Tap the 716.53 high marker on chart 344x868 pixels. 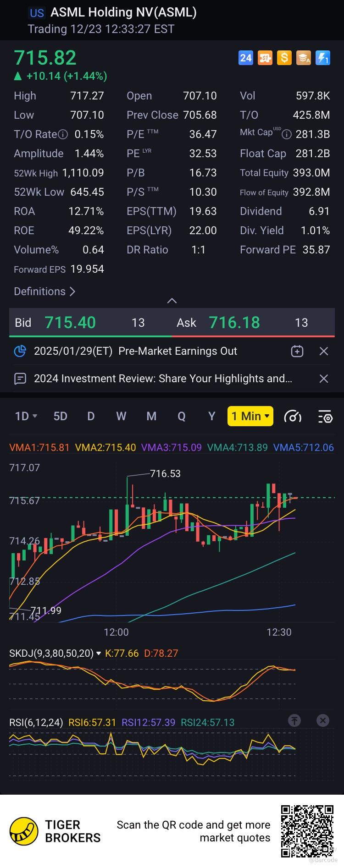point(165,473)
